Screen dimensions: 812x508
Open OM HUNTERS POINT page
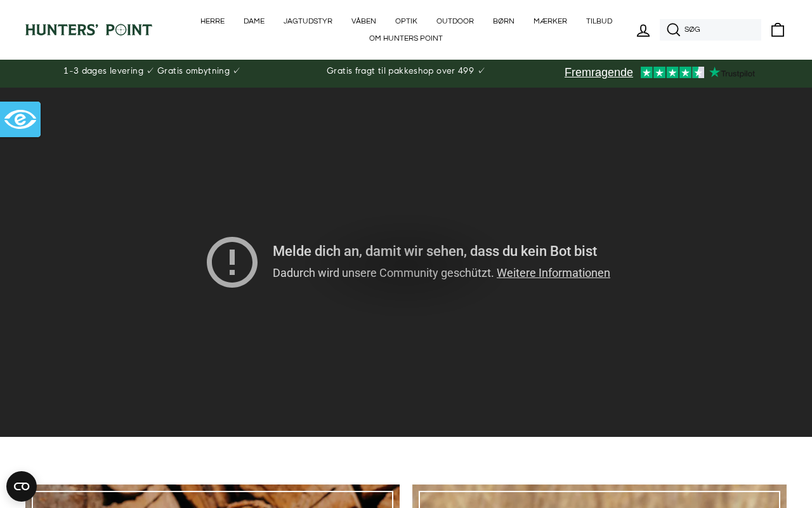tap(406, 38)
